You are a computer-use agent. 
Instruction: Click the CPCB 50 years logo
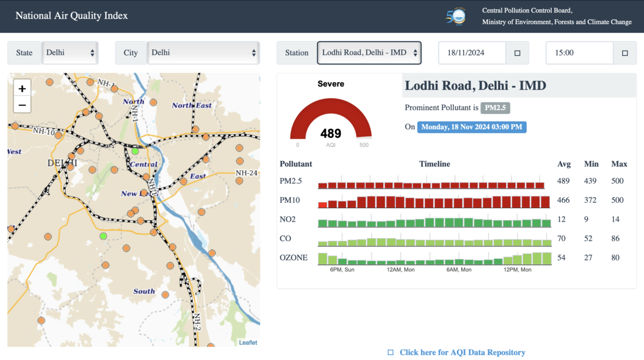[457, 16]
